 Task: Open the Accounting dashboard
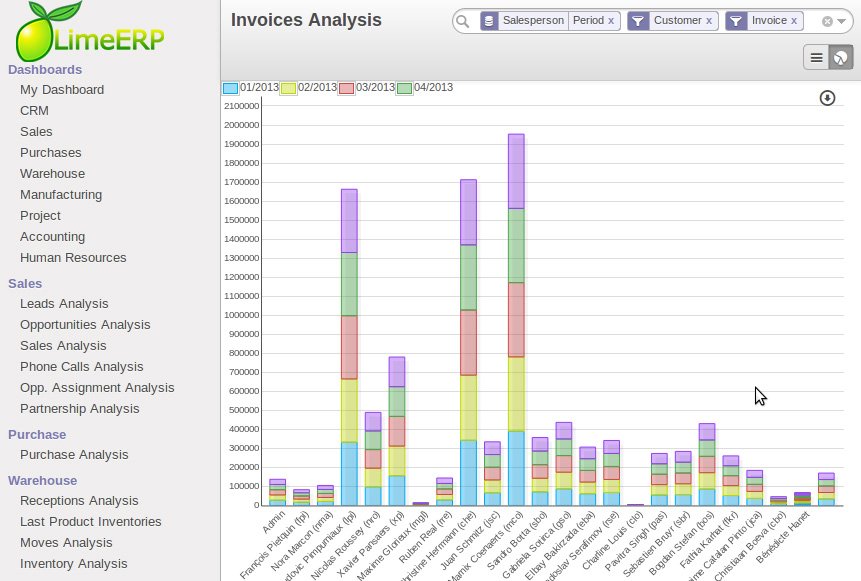(53, 237)
